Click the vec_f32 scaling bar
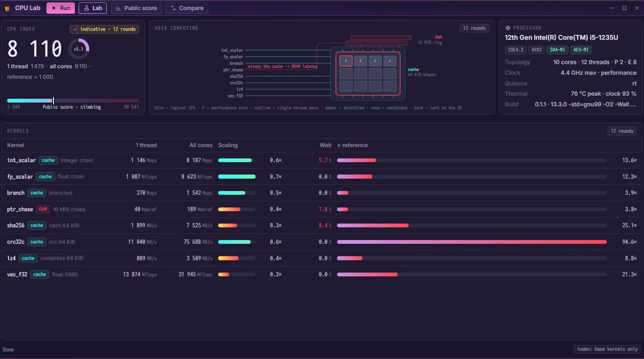Screen dimensions: 644x359 (236, 274)
